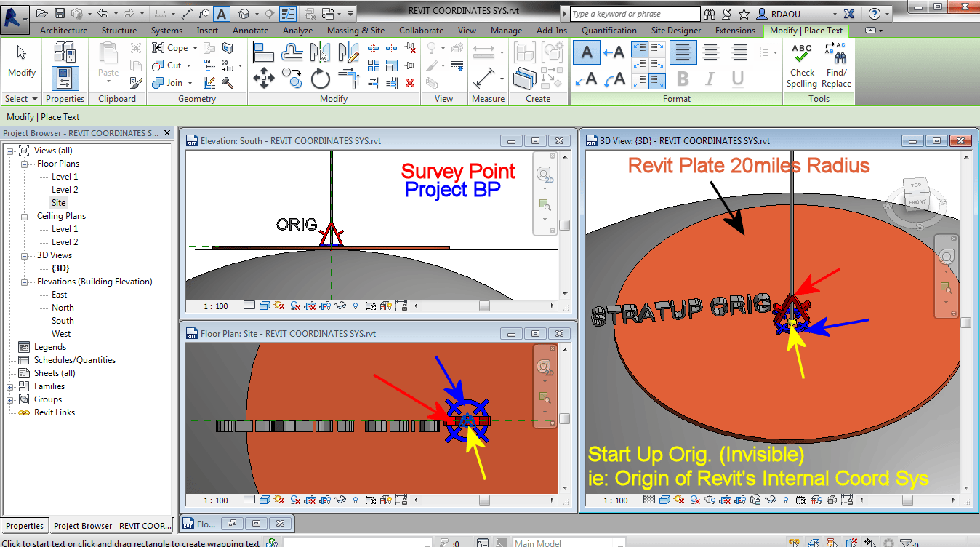Click the Paste button in Clipboard panel

click(x=108, y=62)
